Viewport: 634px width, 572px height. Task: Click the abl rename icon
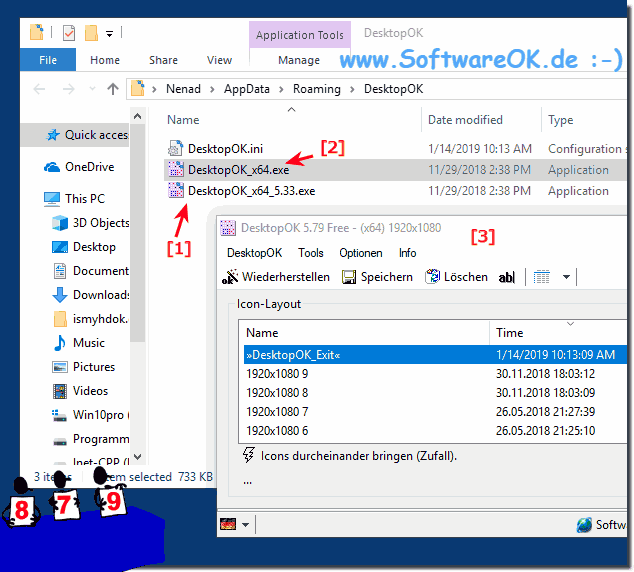[506, 277]
